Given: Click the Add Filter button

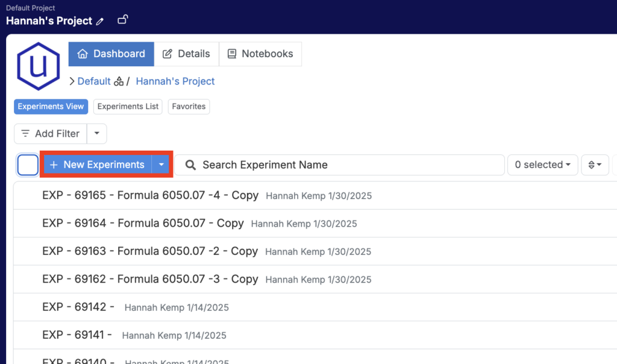Looking at the screenshot, I should point(51,134).
